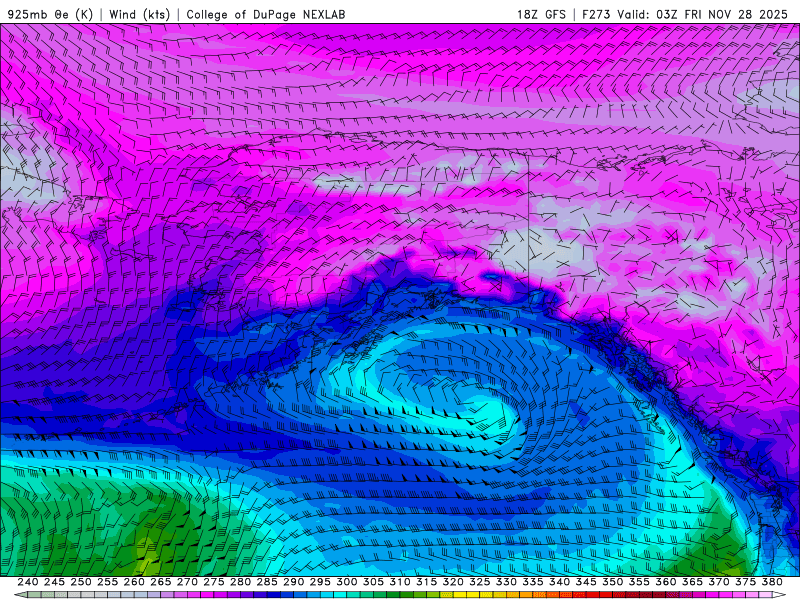This screenshot has height=600, width=800.
Task: Click the 330 colorbar scale label
Action: point(506,582)
